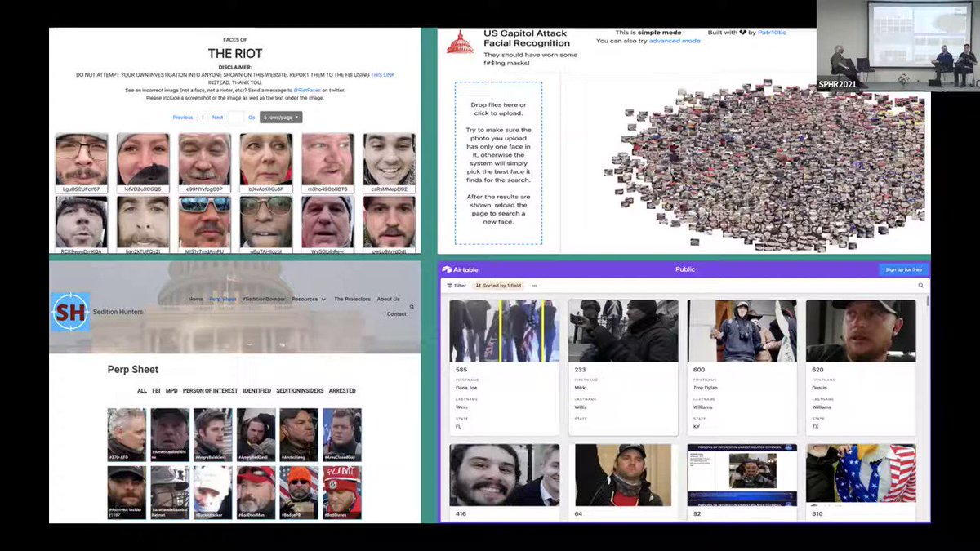Screen dimensions: 980x551
Task: Click the advanced mode link
Action: [675, 41]
